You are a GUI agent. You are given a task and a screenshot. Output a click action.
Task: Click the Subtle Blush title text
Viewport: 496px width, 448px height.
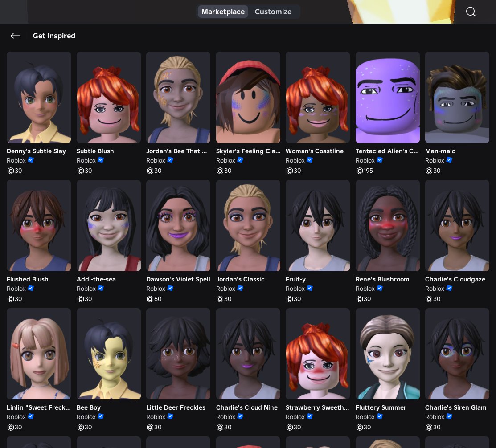tap(95, 151)
